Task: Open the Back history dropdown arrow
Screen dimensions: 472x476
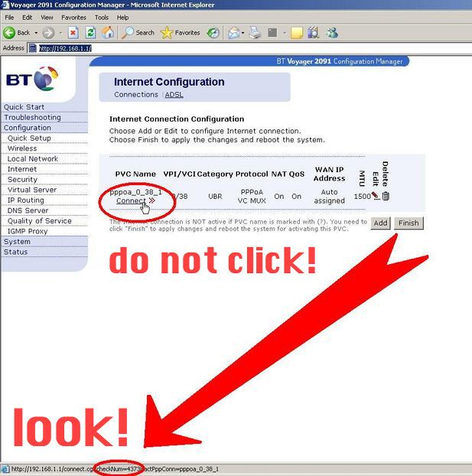Action: point(36,33)
